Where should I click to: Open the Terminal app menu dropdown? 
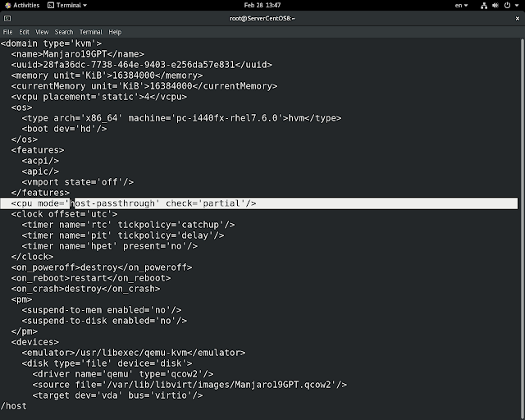67,5
